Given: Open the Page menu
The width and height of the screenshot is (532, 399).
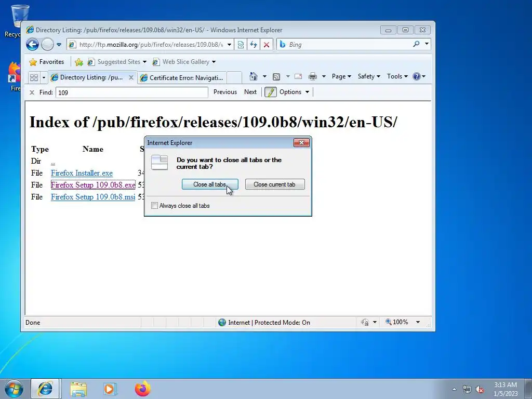Looking at the screenshot, I should click(x=341, y=76).
